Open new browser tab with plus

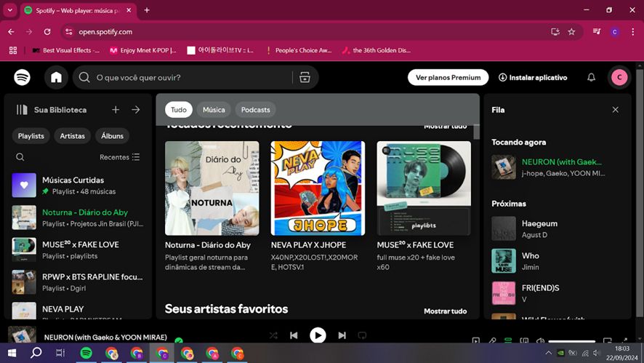[147, 10]
